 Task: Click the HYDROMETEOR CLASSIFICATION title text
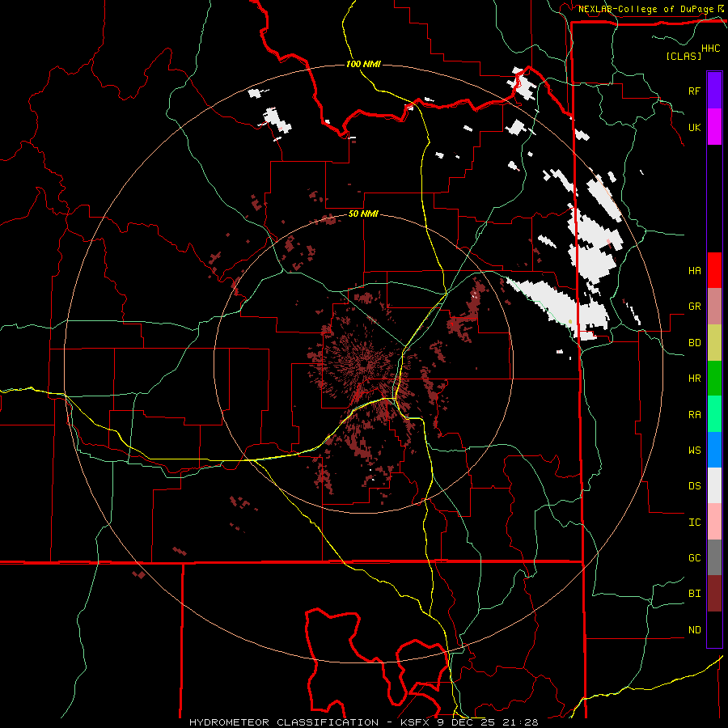284,722
